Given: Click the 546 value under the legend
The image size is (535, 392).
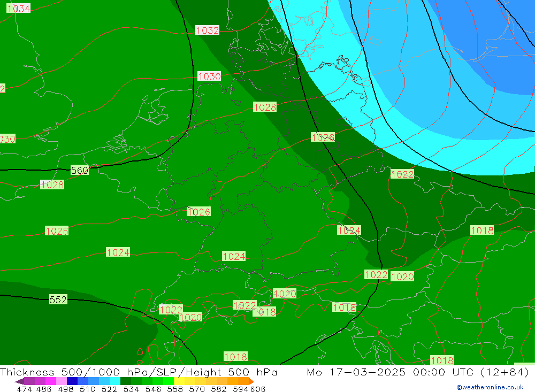Looking at the screenshot, I should tap(153, 389).
